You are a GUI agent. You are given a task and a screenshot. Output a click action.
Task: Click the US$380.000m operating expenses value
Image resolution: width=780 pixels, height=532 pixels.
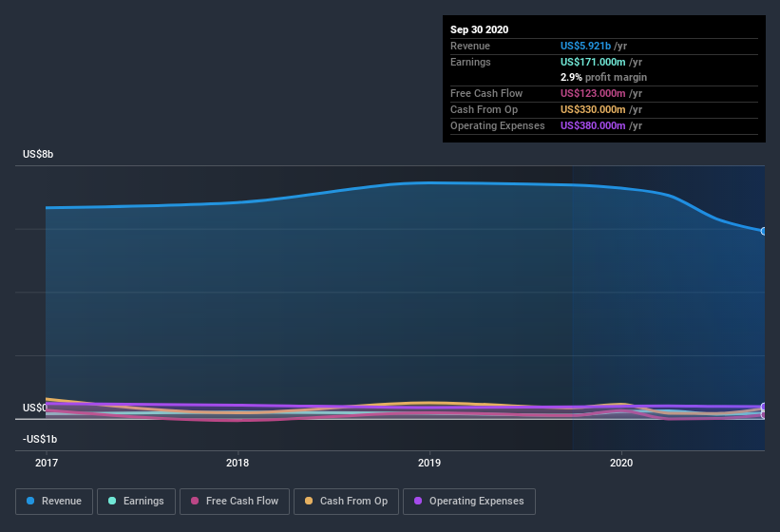[x=593, y=125]
